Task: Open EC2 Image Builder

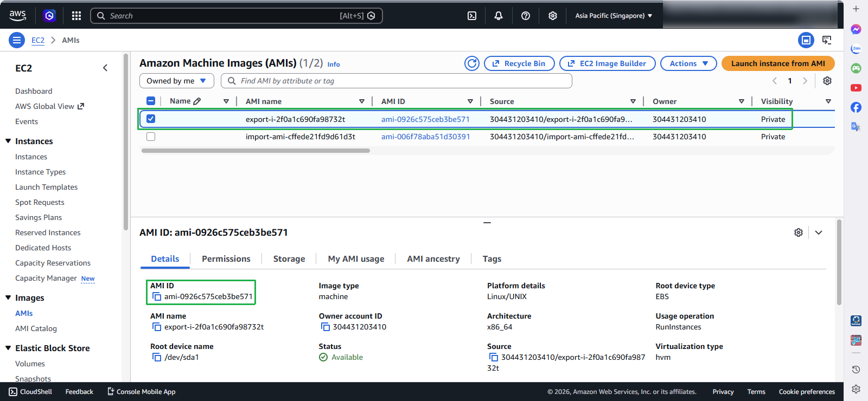Action: point(608,63)
